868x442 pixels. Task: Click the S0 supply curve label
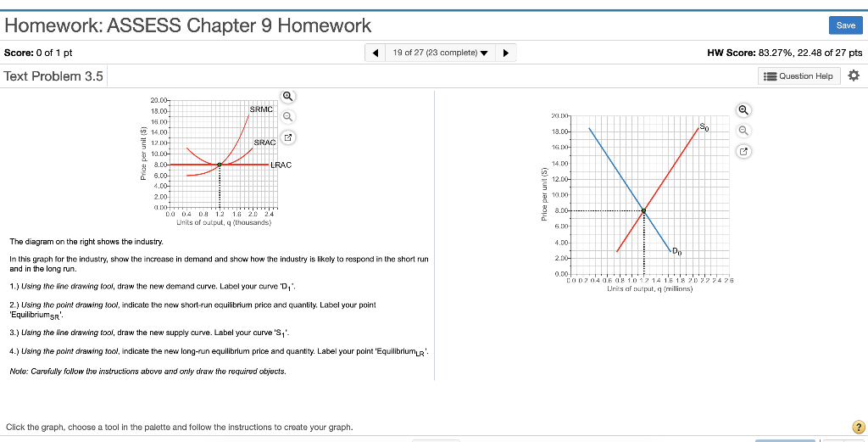[x=704, y=127]
